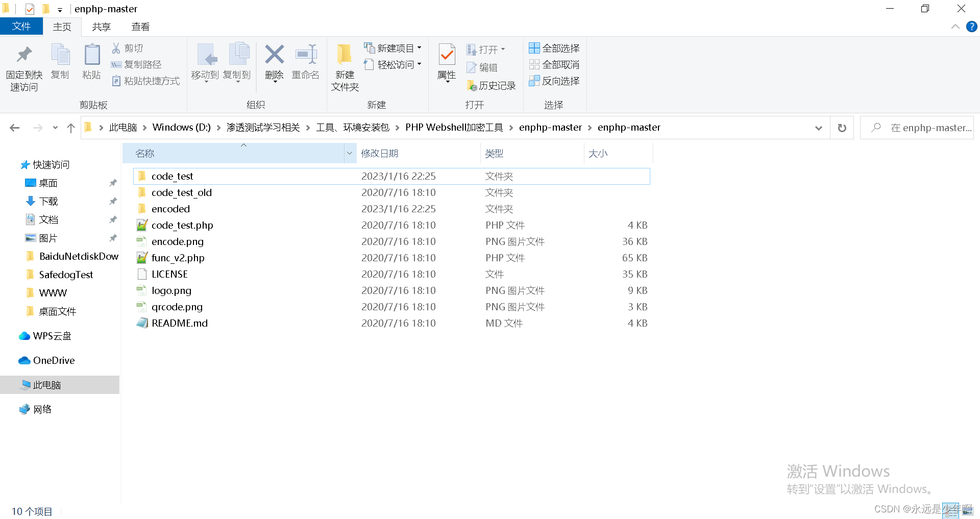Switch to the Home (主页) tab
Screen dimensions: 980x519
click(x=62, y=27)
